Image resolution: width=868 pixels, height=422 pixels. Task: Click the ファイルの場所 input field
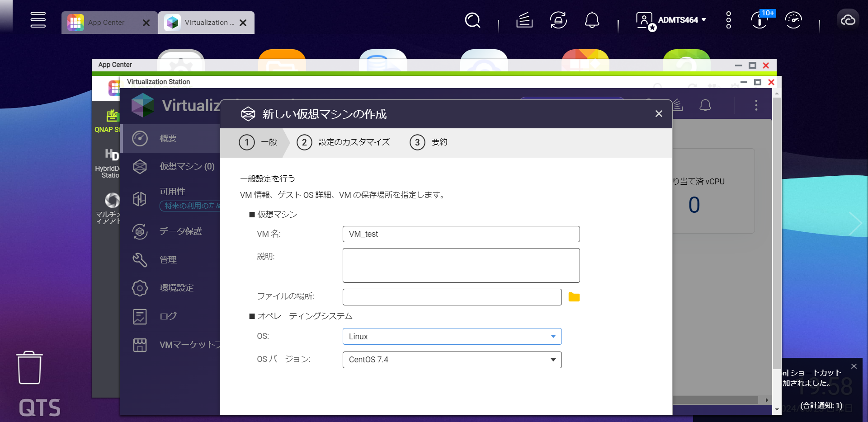pyautogui.click(x=452, y=297)
